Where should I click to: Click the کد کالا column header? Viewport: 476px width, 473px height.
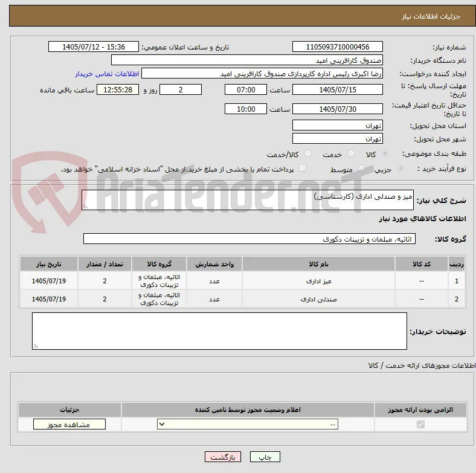click(422, 264)
